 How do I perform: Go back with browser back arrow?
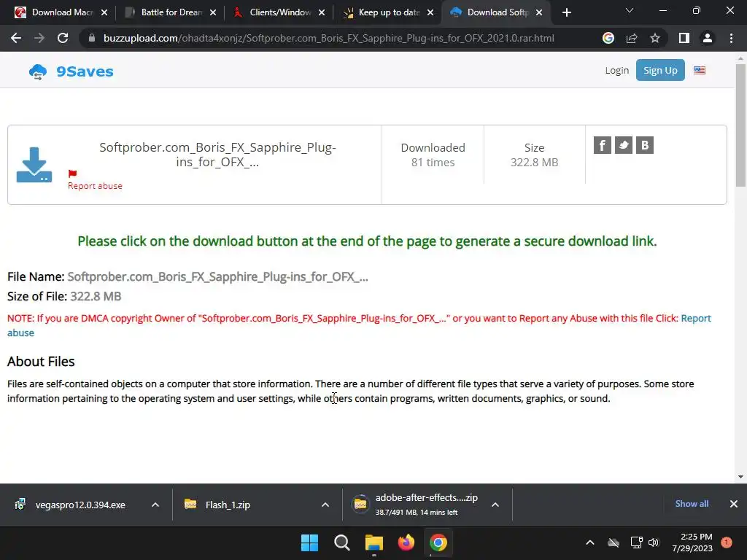click(16, 38)
